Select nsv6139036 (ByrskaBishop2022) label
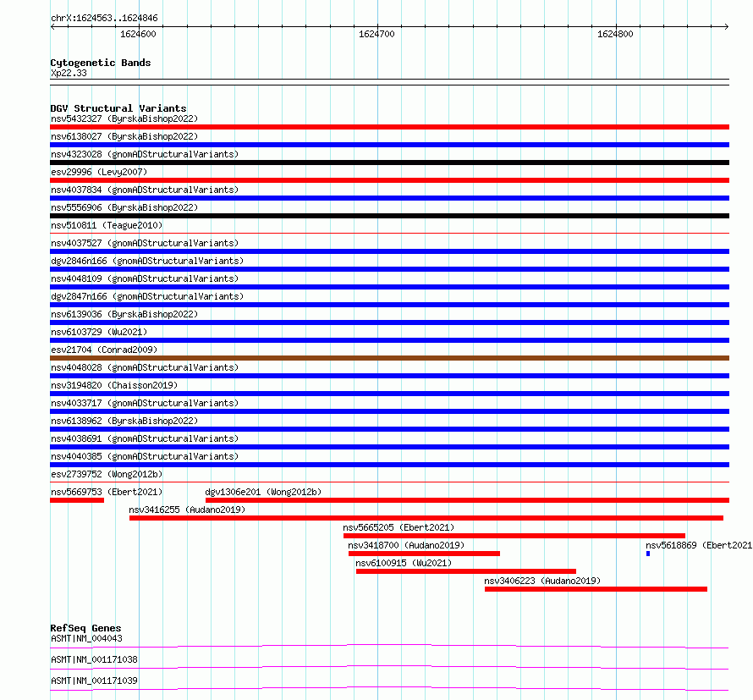 [124, 314]
